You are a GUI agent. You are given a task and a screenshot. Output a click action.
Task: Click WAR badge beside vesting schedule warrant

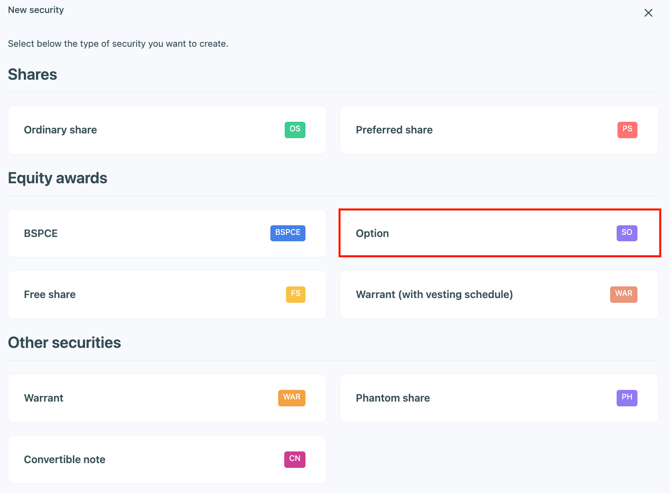[x=623, y=295]
